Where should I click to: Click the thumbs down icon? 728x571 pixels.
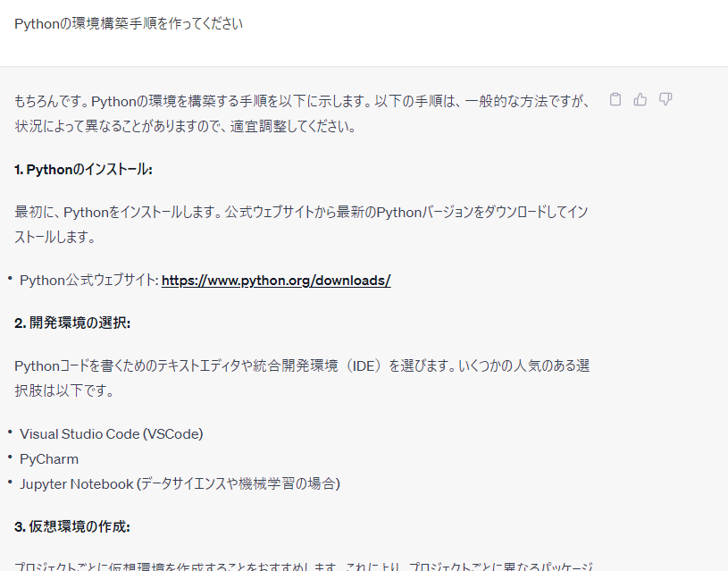point(665,99)
